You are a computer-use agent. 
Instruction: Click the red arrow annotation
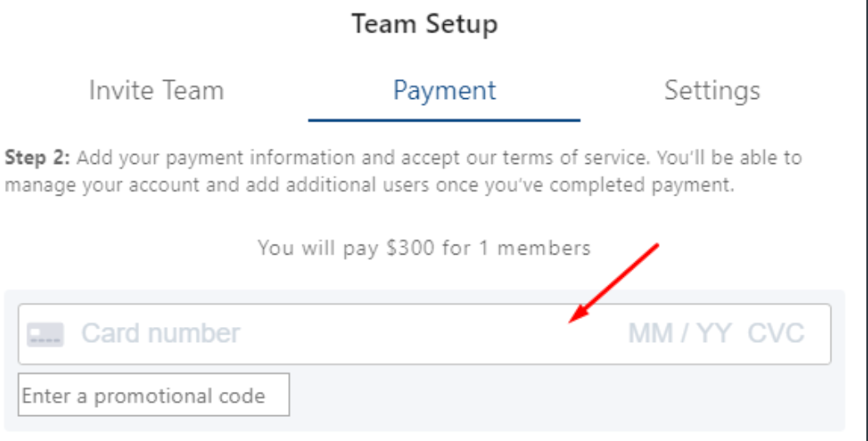(613, 282)
